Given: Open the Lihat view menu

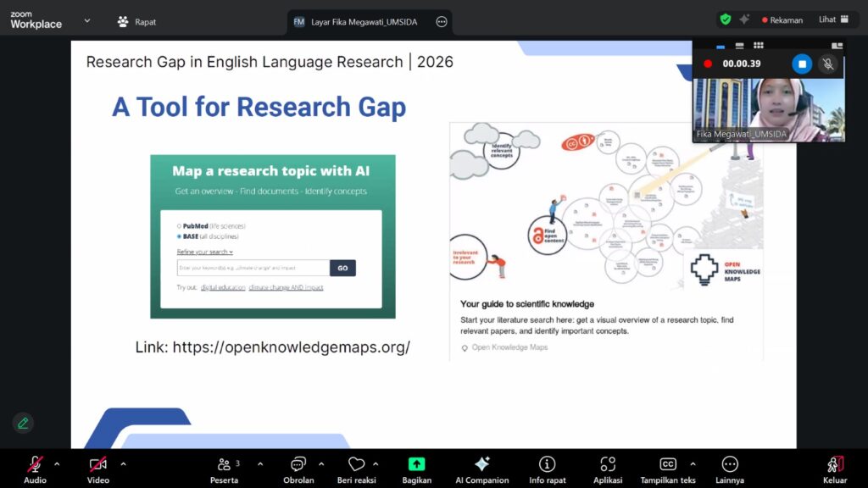Looking at the screenshot, I should coord(829,19).
